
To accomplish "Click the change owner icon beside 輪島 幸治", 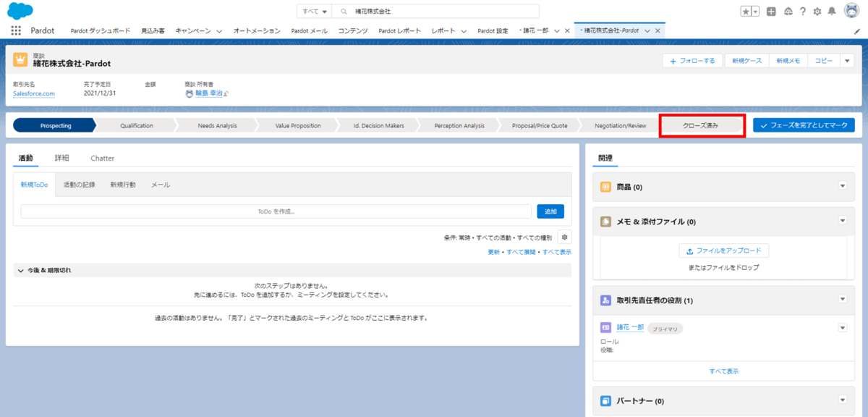I will pos(226,93).
